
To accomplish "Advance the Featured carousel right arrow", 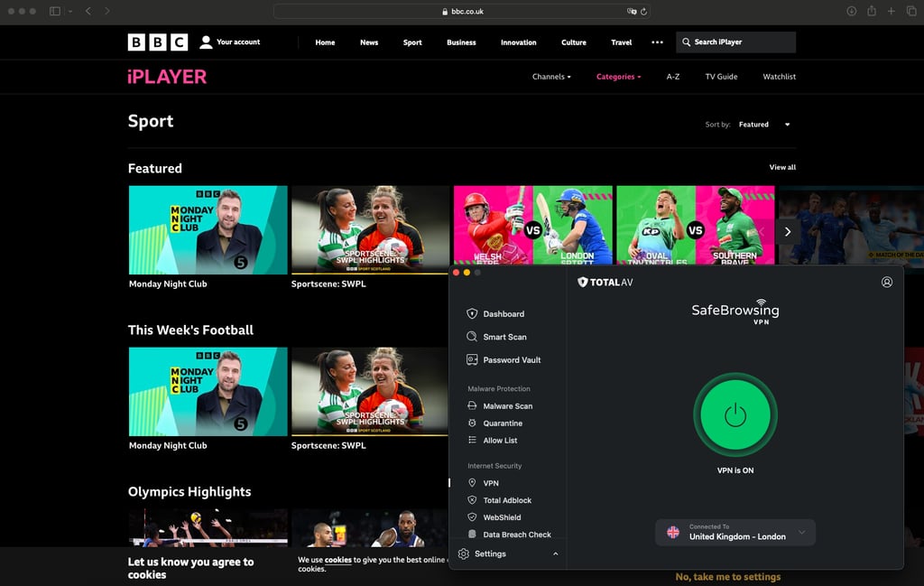I will click(787, 232).
